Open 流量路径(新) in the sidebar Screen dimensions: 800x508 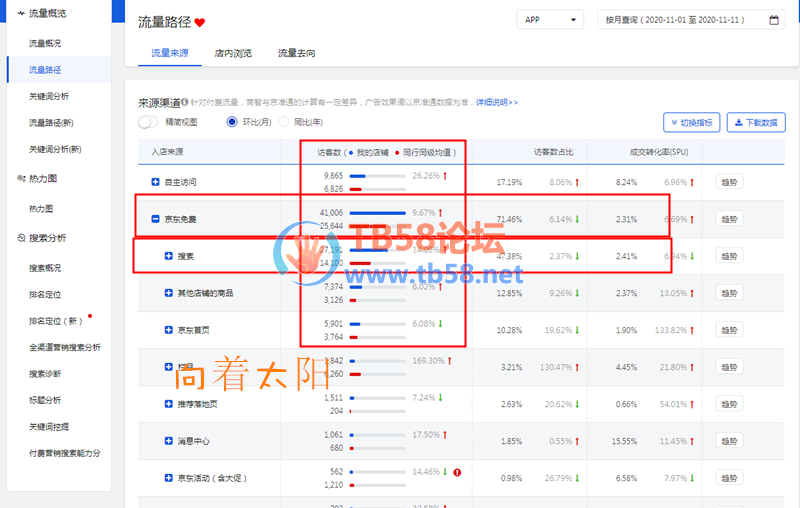(51, 123)
